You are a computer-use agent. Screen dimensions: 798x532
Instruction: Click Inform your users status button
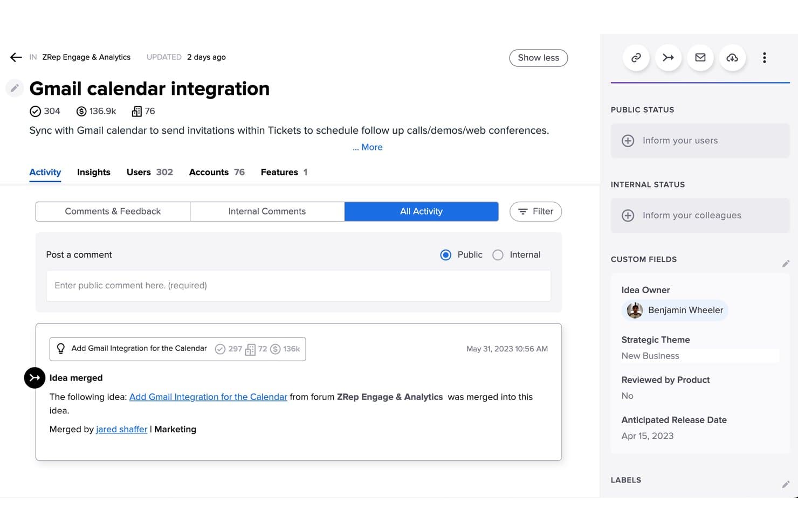[700, 141]
